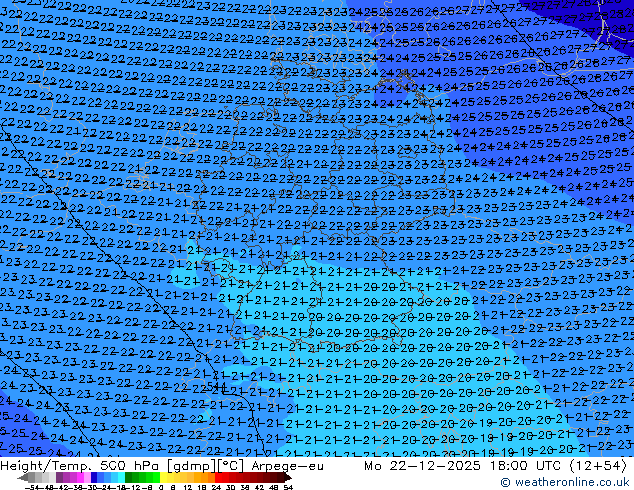This screenshot has width=634, height=490.
Task: Pick the bright yellow legend swatch
Action: pyautogui.click(x=163, y=477)
